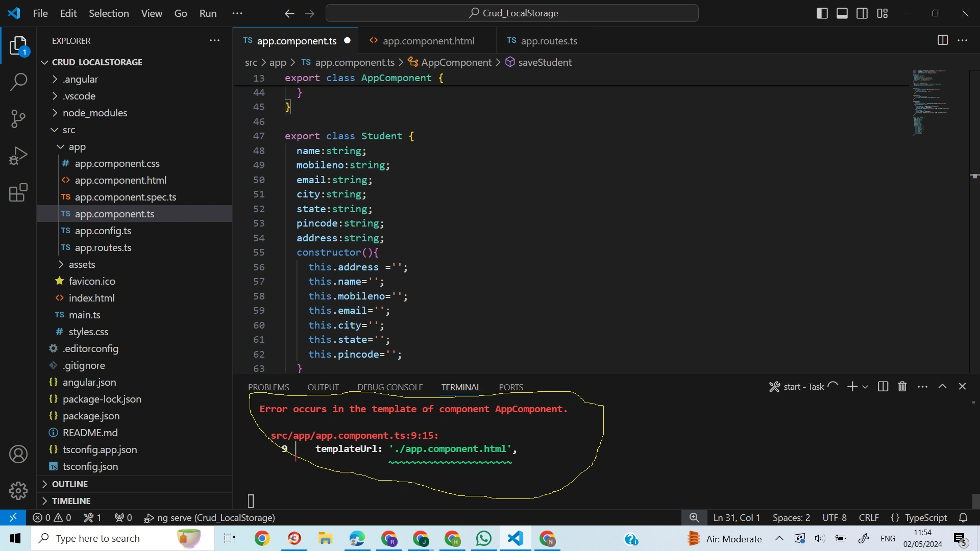This screenshot has height=551, width=980.
Task: Open the Manage gear icon
Action: point(18,490)
